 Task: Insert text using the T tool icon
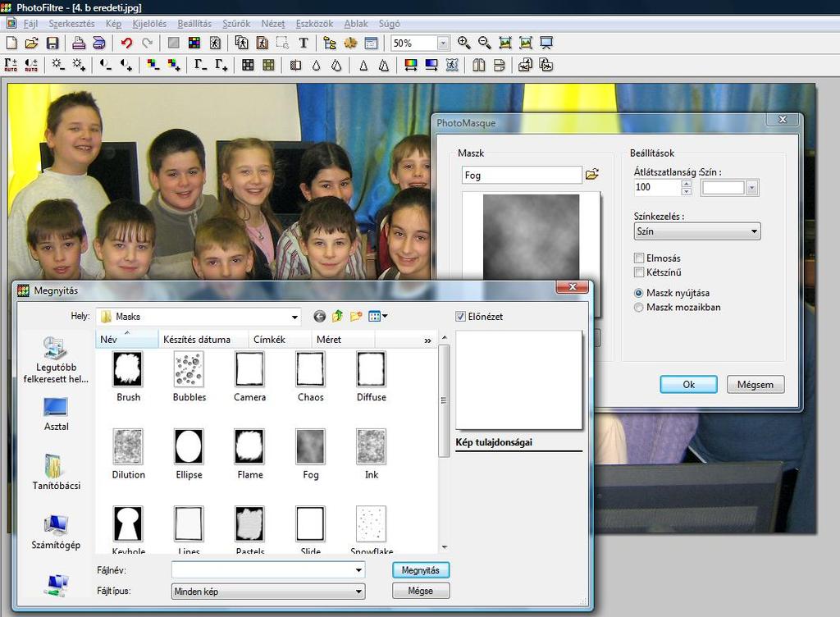pyautogui.click(x=304, y=43)
